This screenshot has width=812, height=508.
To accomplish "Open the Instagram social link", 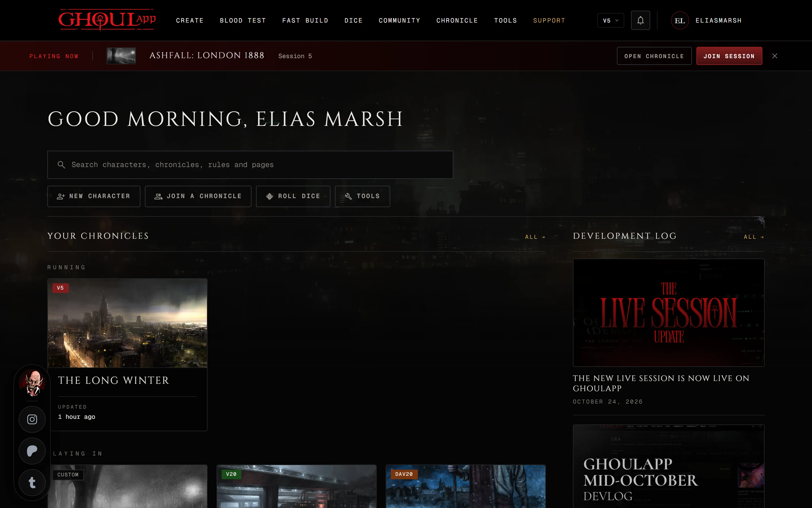I will coord(32,419).
